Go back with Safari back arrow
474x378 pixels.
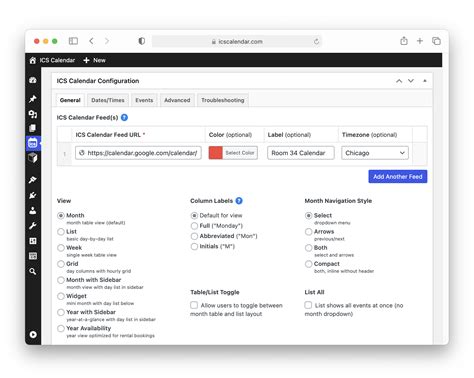(91, 41)
